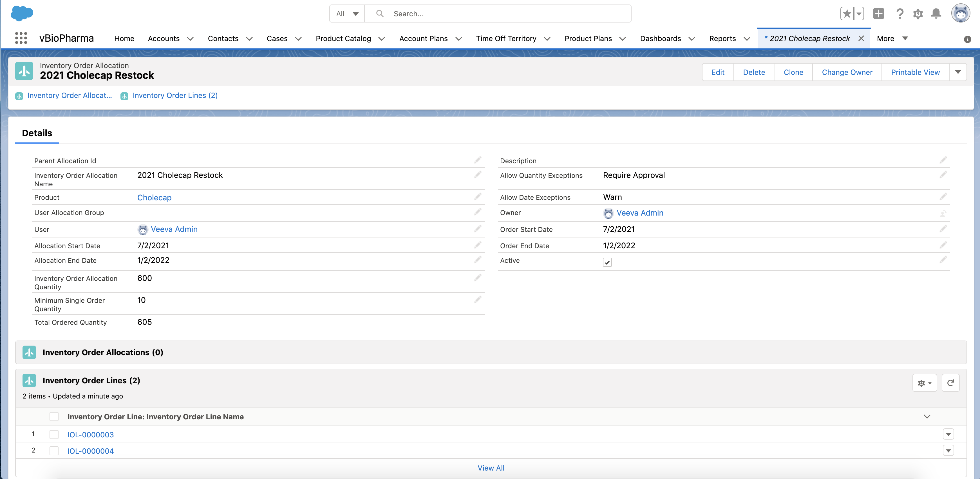Click pencil icon next to Order End Date
Viewport: 980px width, 479px height.
click(x=943, y=245)
